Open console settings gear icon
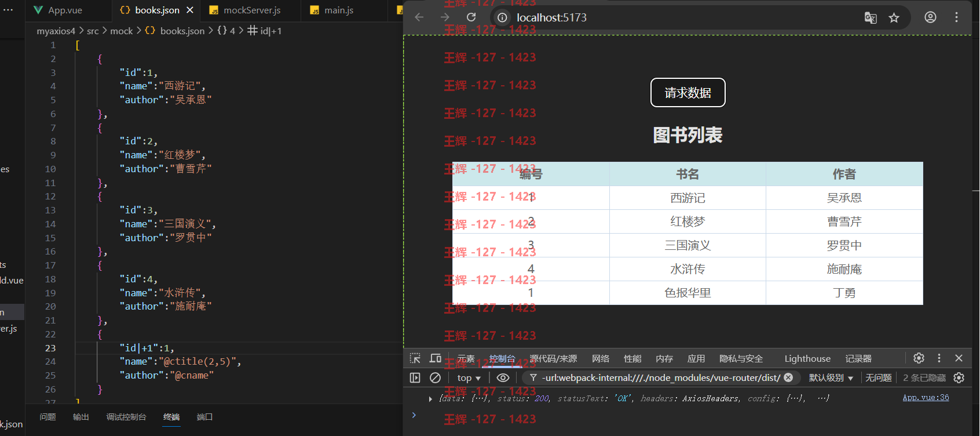Viewport: 980px width, 436px height. click(959, 378)
